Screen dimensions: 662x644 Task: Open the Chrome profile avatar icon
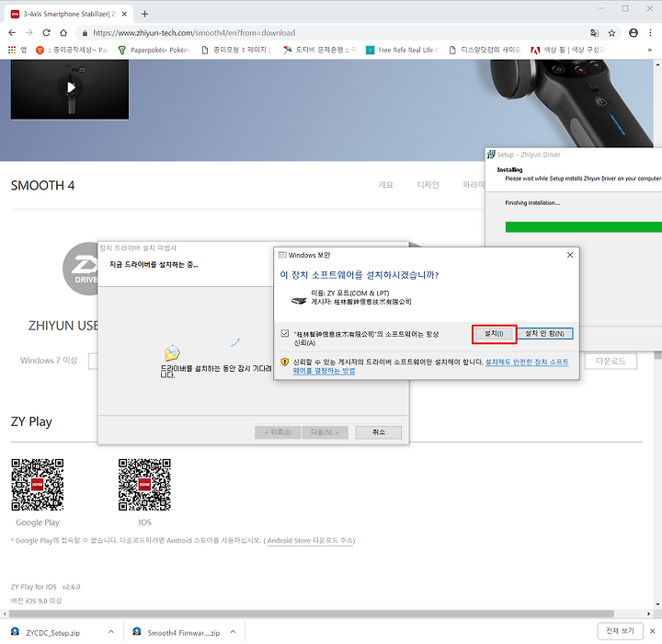(633, 33)
